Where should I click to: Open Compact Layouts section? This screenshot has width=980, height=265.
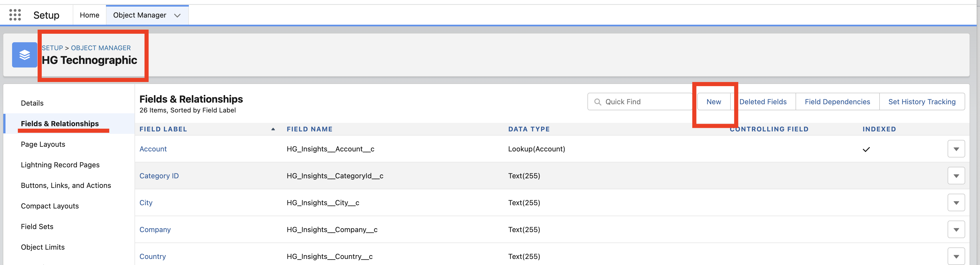[x=50, y=206]
